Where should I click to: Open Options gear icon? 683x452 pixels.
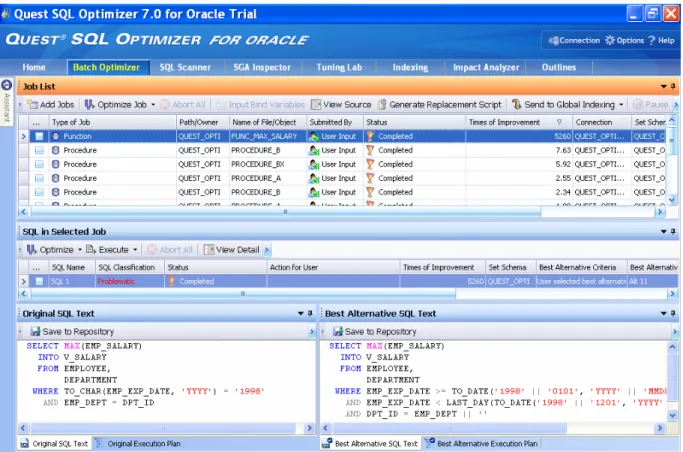610,40
